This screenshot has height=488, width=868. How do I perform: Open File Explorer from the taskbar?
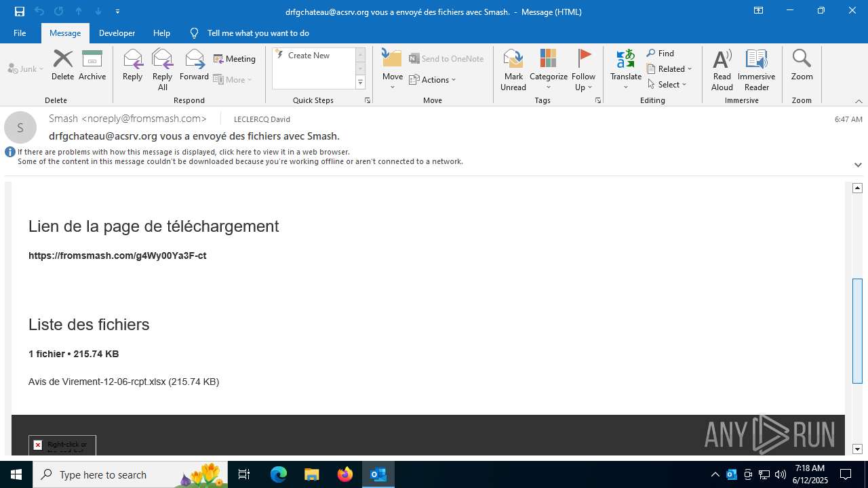pos(311,474)
